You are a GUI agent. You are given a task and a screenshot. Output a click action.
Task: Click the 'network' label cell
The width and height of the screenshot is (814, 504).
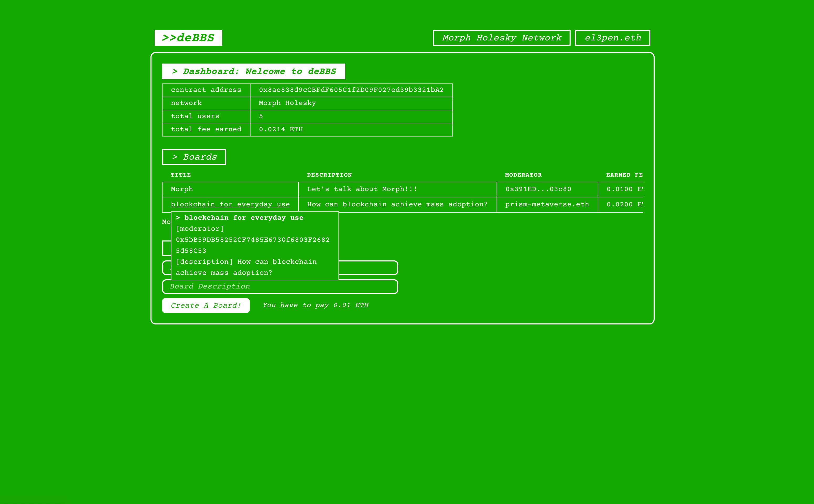206,103
